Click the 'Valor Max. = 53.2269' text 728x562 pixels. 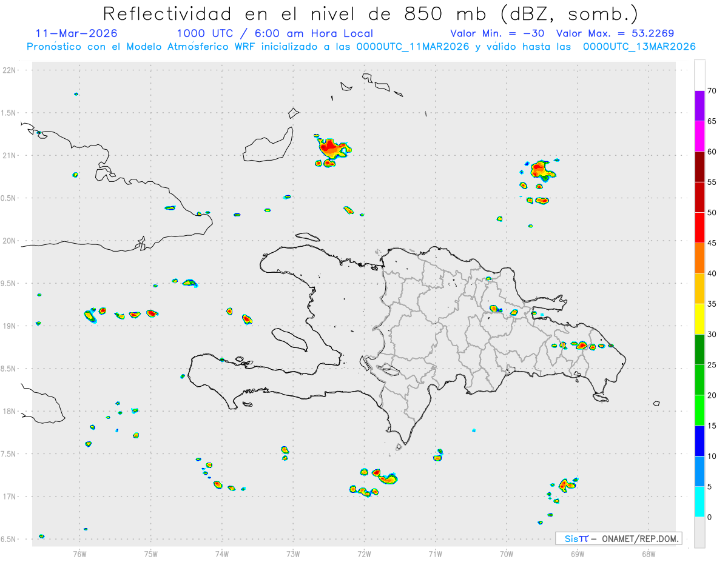(x=615, y=33)
